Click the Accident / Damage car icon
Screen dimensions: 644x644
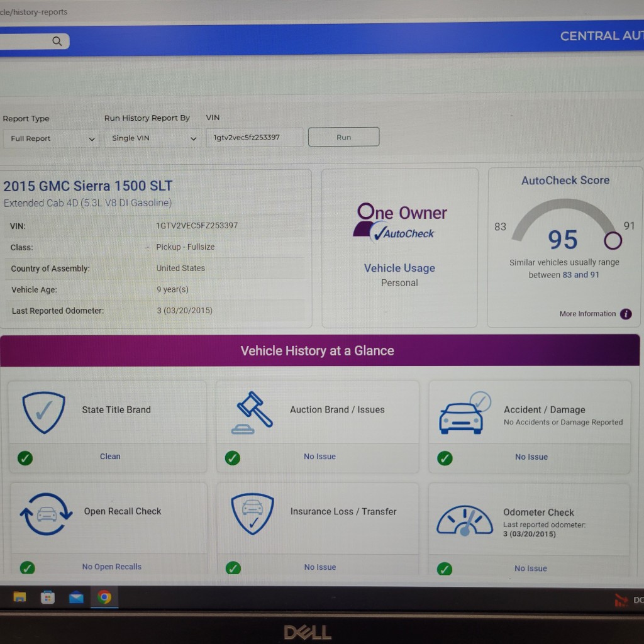coord(465,413)
